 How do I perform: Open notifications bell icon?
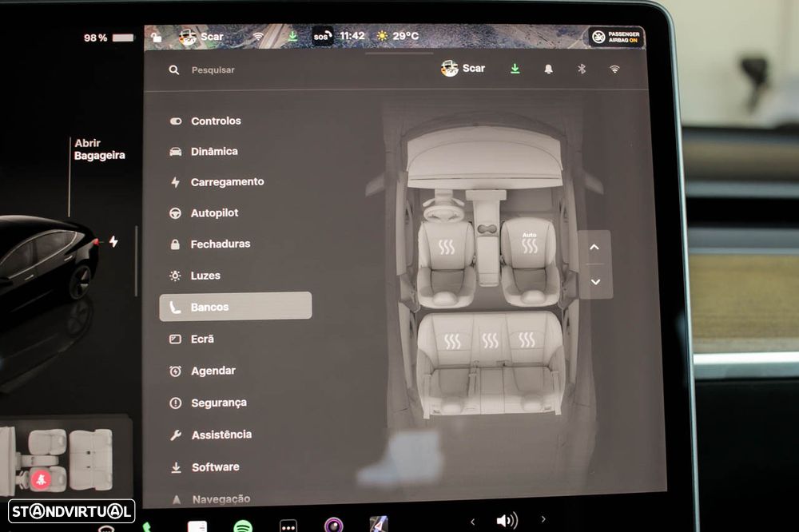point(548,69)
